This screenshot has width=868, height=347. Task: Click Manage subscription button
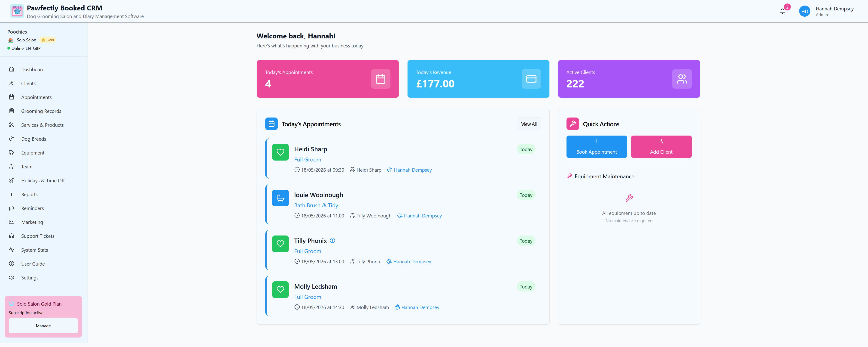(43, 326)
